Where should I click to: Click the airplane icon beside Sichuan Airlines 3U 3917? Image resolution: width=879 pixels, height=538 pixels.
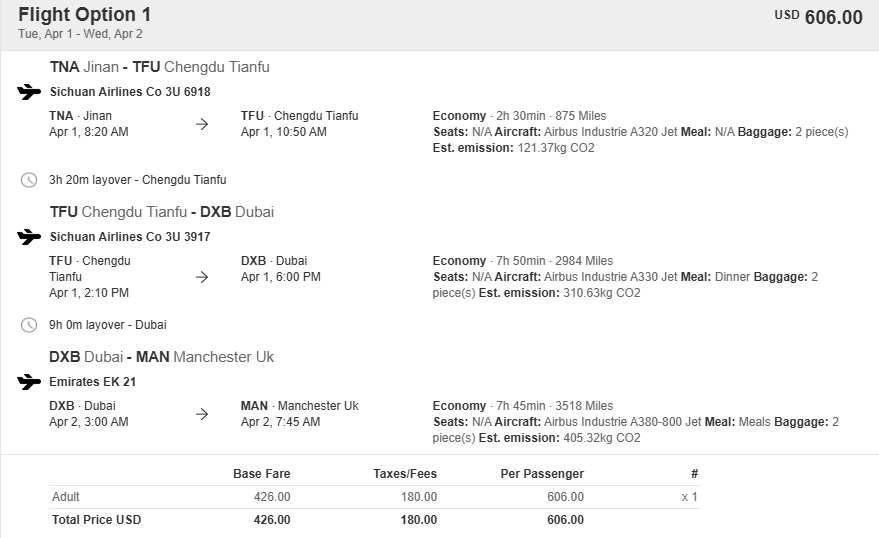pyautogui.click(x=29, y=237)
